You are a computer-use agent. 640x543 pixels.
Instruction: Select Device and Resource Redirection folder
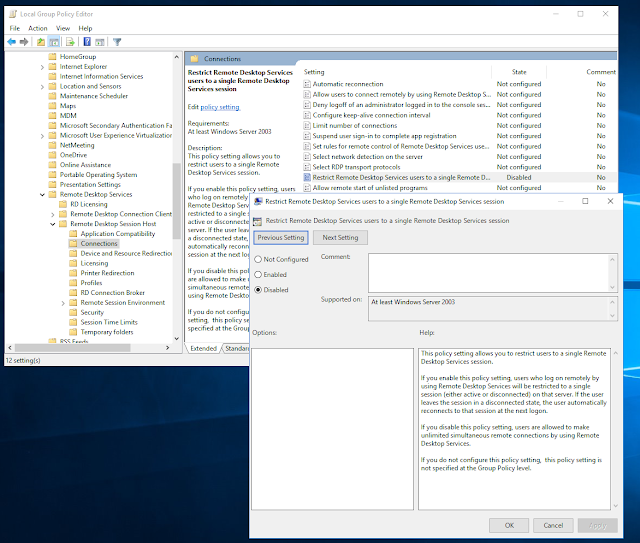pyautogui.click(x=126, y=253)
